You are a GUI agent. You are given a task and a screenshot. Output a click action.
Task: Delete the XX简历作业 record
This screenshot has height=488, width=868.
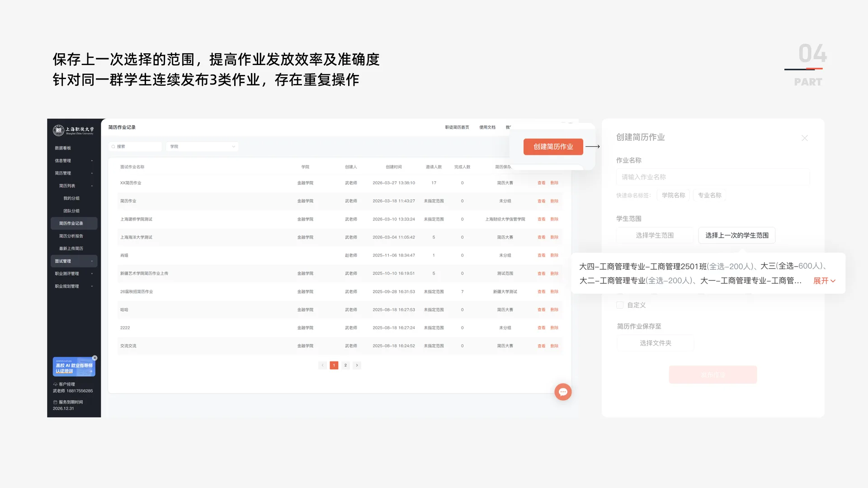tap(554, 183)
